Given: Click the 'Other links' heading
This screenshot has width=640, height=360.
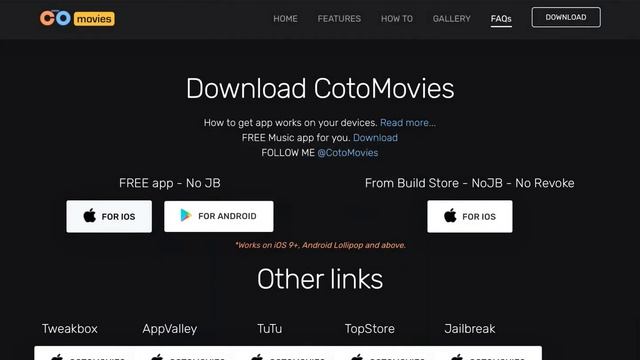Looking at the screenshot, I should pyautogui.click(x=320, y=279).
